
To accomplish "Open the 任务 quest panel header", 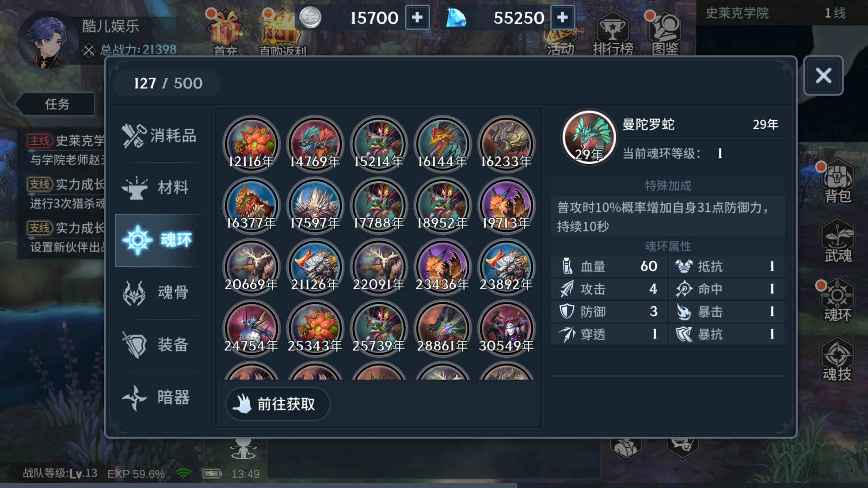I will [57, 104].
